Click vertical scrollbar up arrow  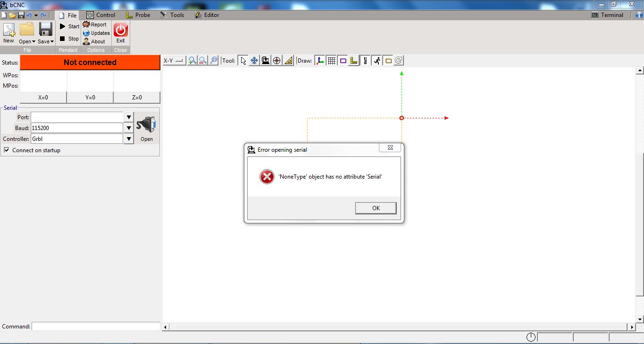tap(640, 71)
